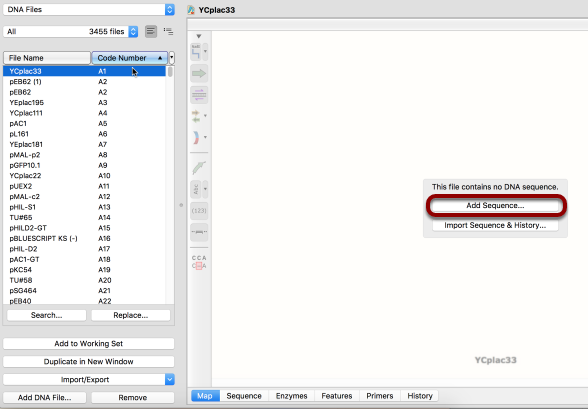
Task: Open the DNA Files collection dropdown
Action: pos(89,9)
